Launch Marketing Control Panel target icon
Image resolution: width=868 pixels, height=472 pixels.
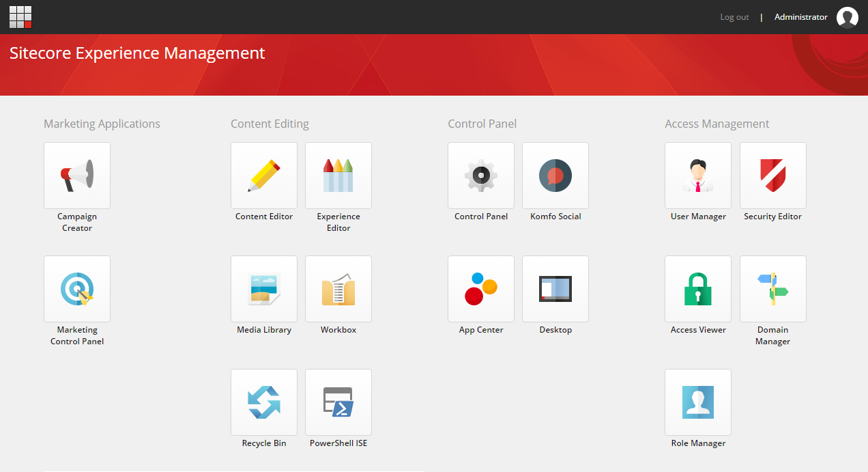tap(77, 289)
